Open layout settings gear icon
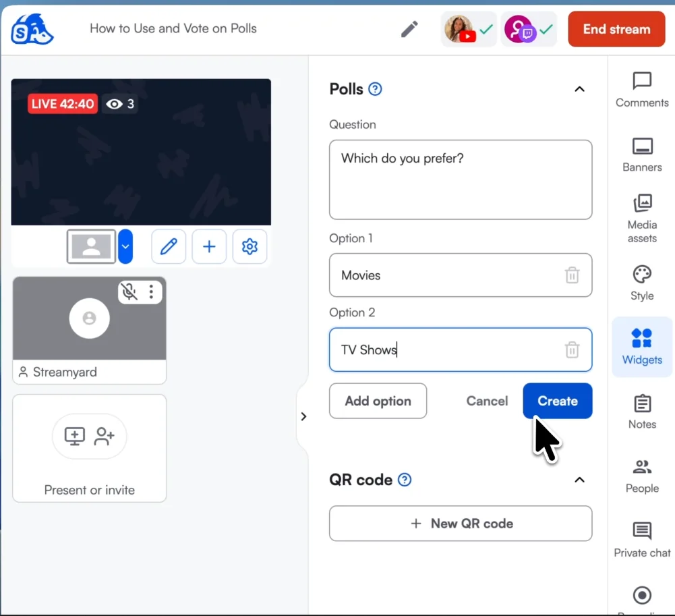This screenshot has width=675, height=616. (250, 246)
